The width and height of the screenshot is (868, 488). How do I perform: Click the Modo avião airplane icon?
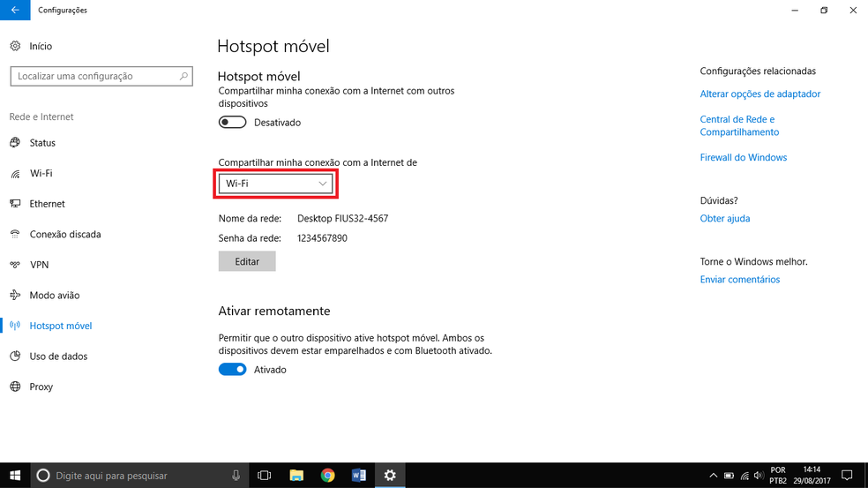tap(15, 296)
